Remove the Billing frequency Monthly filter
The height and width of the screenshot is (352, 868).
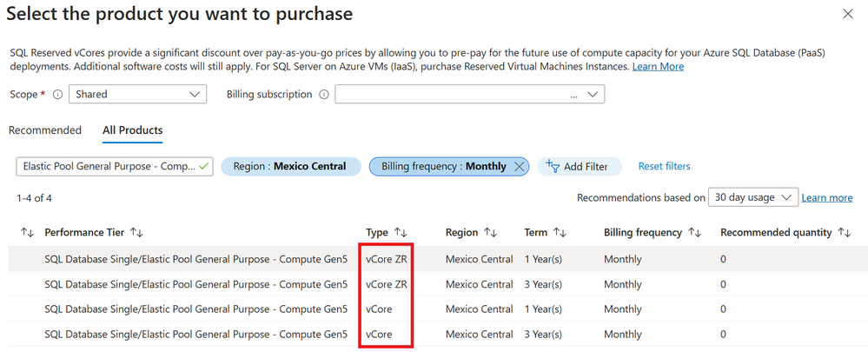(520, 166)
